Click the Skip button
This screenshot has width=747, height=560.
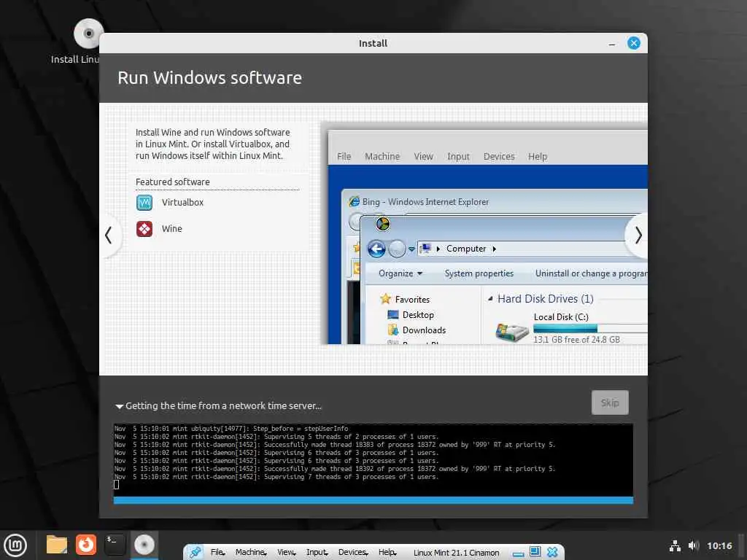tap(610, 402)
